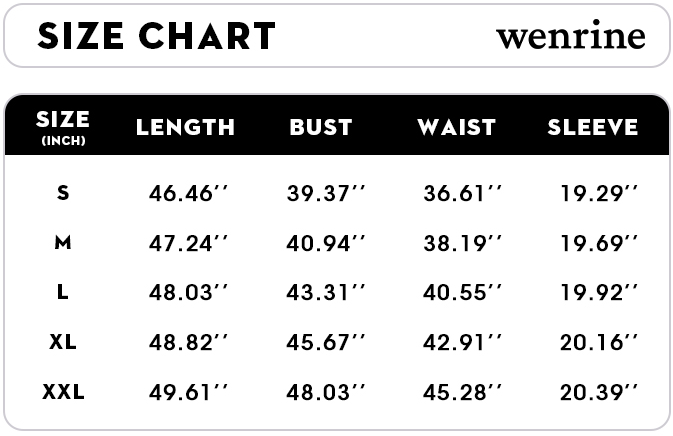Image resolution: width=673 pixels, height=436 pixels.
Task: Select the SIZE (INCH) column header
Action: point(63,126)
